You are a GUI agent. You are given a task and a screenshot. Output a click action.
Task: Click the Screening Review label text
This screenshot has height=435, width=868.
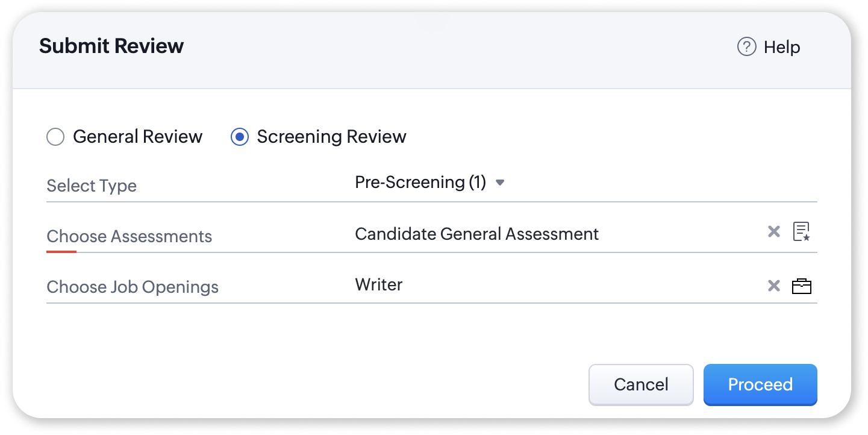pos(331,137)
